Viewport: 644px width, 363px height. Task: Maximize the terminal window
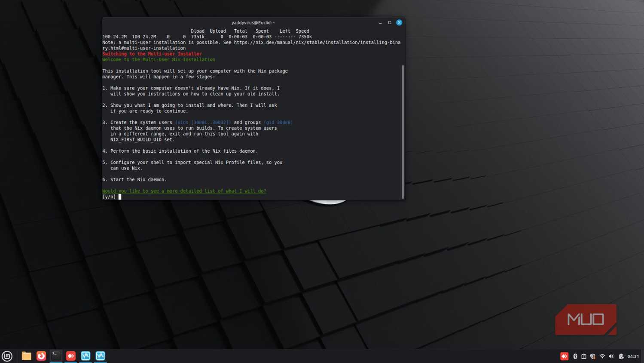coord(390,23)
